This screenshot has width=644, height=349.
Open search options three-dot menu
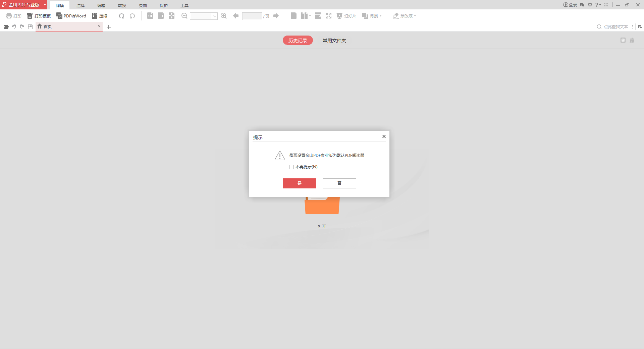632,27
